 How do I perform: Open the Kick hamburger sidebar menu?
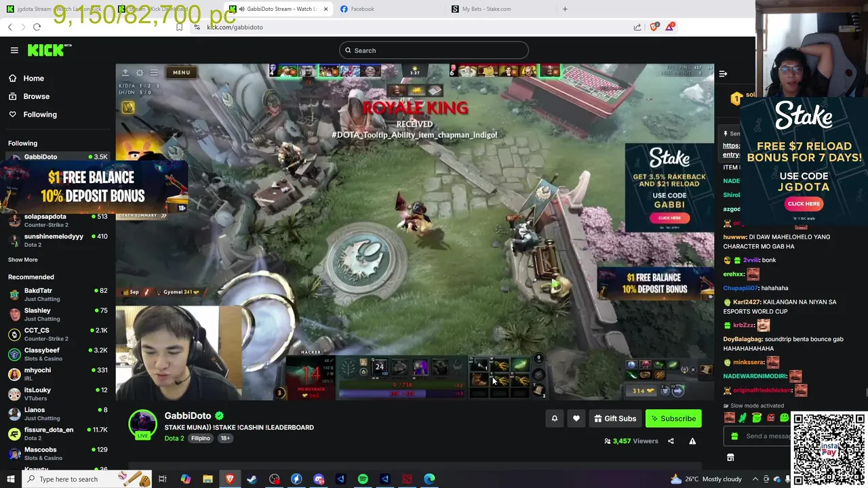(x=14, y=50)
